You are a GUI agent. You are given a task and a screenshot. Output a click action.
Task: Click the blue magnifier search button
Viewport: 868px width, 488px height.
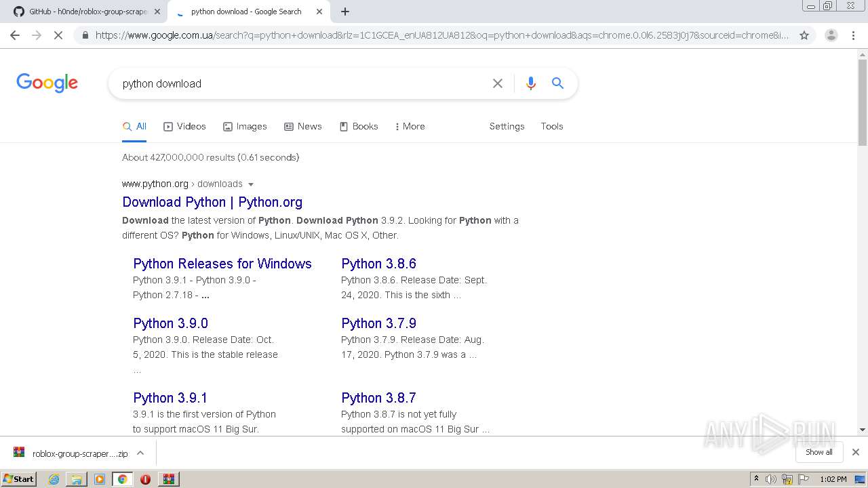(x=557, y=83)
